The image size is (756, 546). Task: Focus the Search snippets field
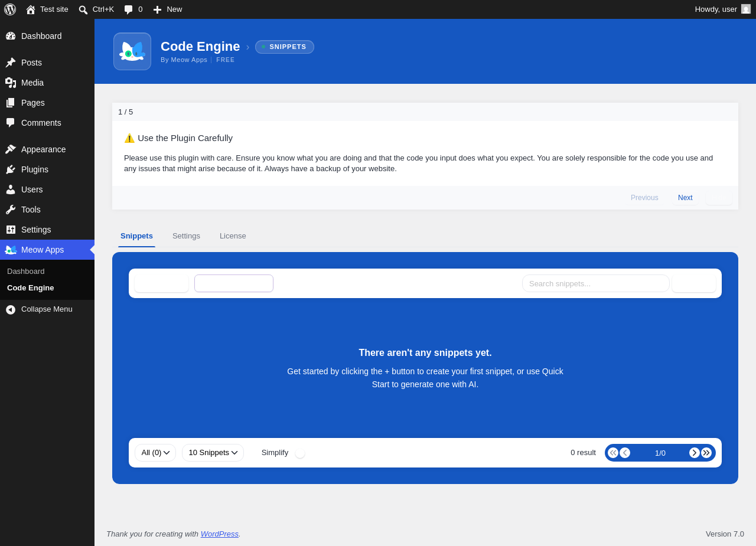(x=596, y=283)
